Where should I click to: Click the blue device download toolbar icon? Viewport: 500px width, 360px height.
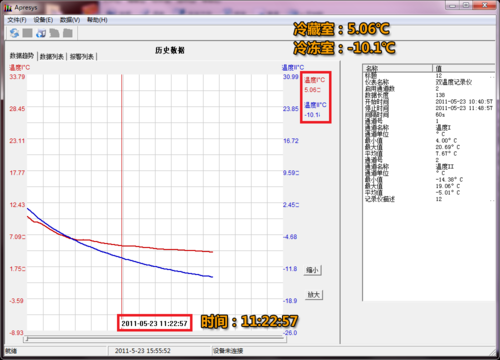[x=41, y=33]
